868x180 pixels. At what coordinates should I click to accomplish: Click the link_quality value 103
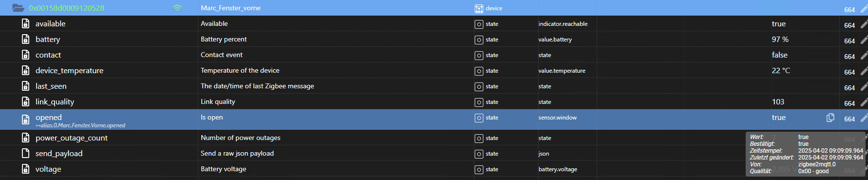point(778,101)
